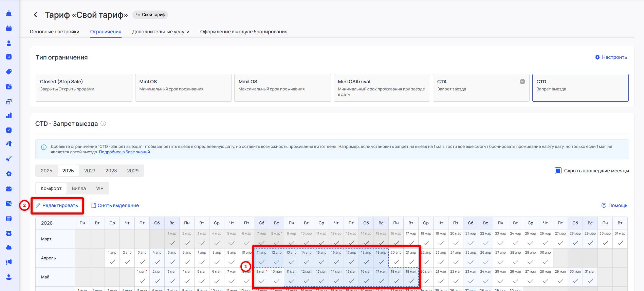Click the bell icon in the sidebar
This screenshot has width=644, height=291.
[9, 13]
